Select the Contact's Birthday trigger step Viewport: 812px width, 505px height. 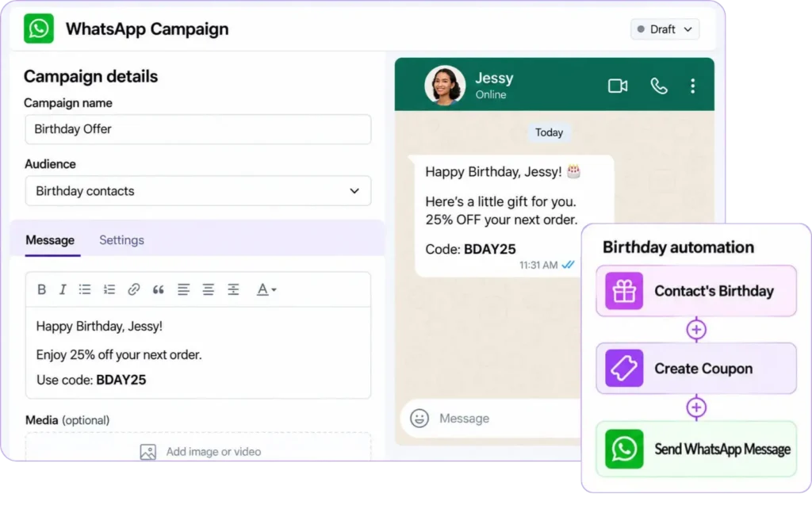pyautogui.click(x=696, y=291)
